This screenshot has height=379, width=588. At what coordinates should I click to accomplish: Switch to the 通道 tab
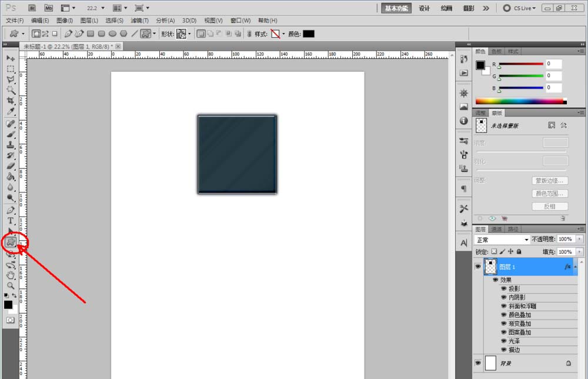click(497, 229)
